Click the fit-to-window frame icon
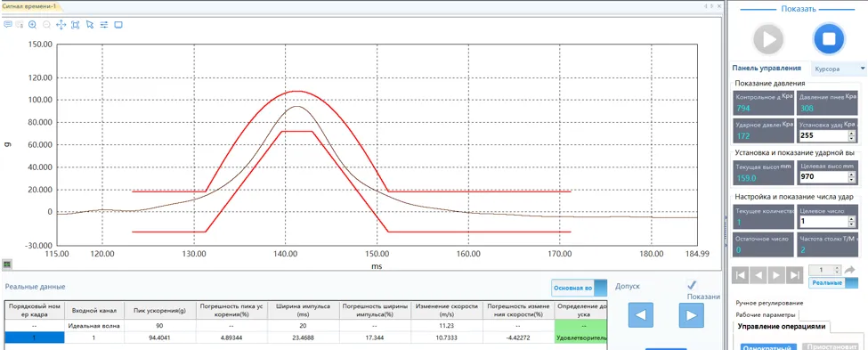Viewport: 868px width, 350px height. [76, 24]
